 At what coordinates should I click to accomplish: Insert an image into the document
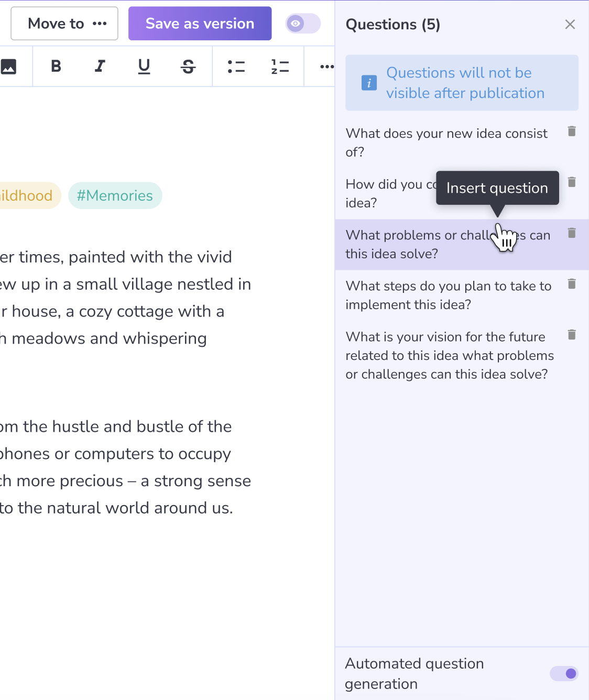8,66
